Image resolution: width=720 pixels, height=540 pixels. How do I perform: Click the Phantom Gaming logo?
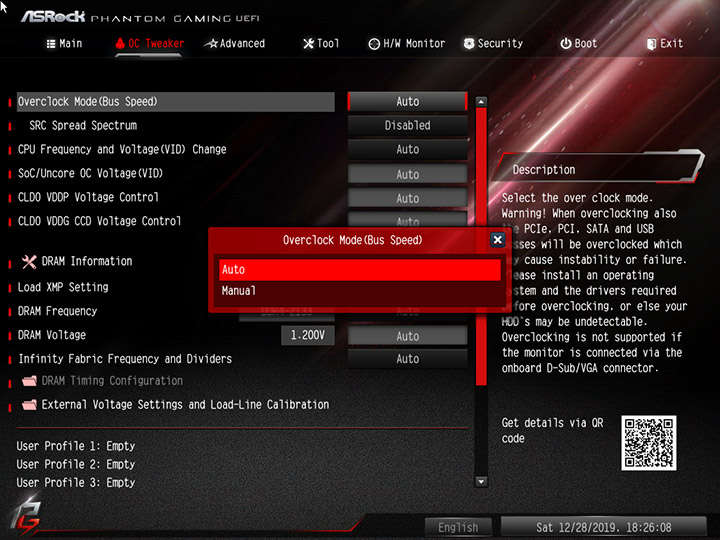coord(26,517)
